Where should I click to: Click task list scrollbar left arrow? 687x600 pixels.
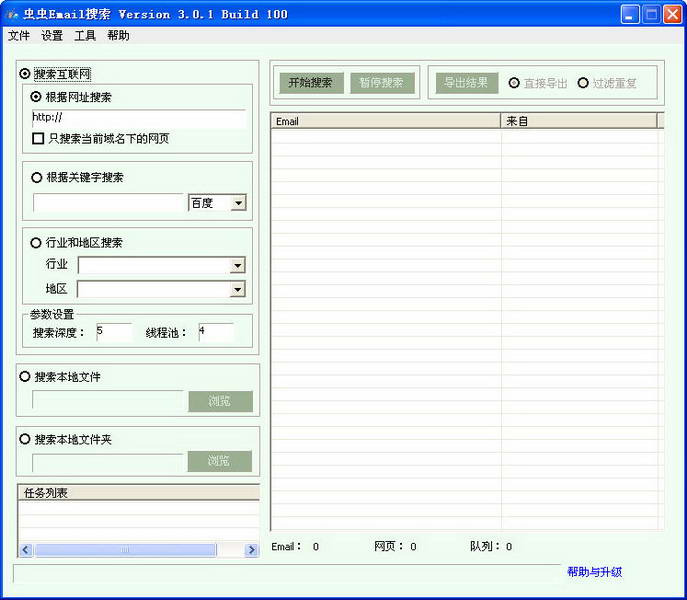(x=26, y=550)
